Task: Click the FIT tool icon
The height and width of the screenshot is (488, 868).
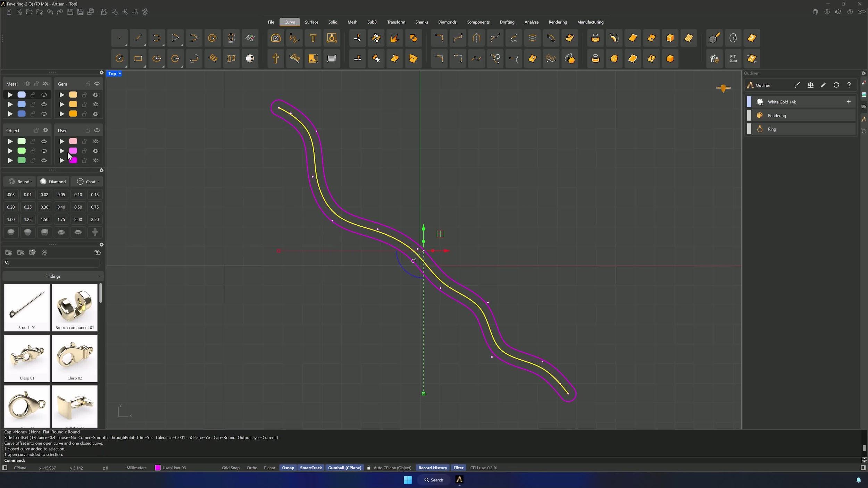Action: (x=733, y=58)
